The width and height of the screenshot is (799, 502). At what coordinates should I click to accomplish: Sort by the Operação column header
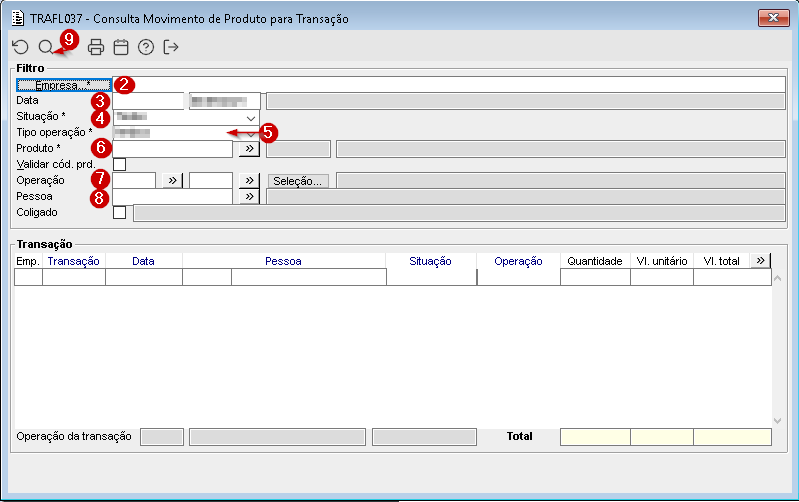tap(518, 261)
